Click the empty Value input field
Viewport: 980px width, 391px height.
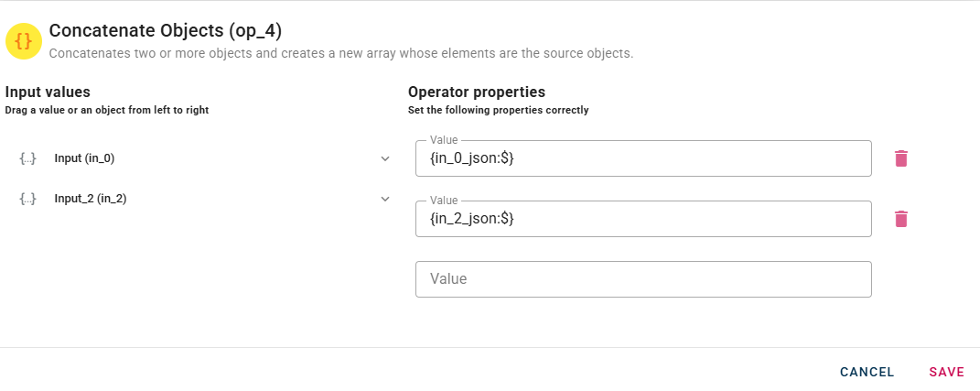[x=642, y=279]
